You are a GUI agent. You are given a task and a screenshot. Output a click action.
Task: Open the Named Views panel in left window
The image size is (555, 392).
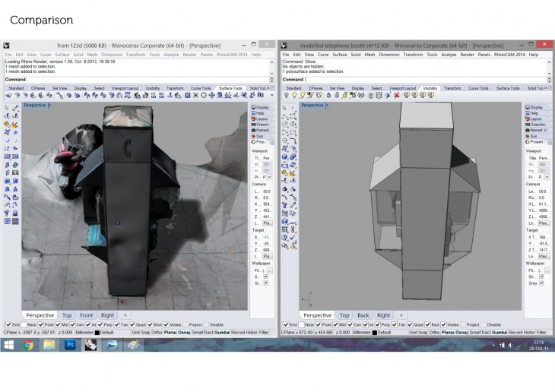pyautogui.click(x=261, y=130)
